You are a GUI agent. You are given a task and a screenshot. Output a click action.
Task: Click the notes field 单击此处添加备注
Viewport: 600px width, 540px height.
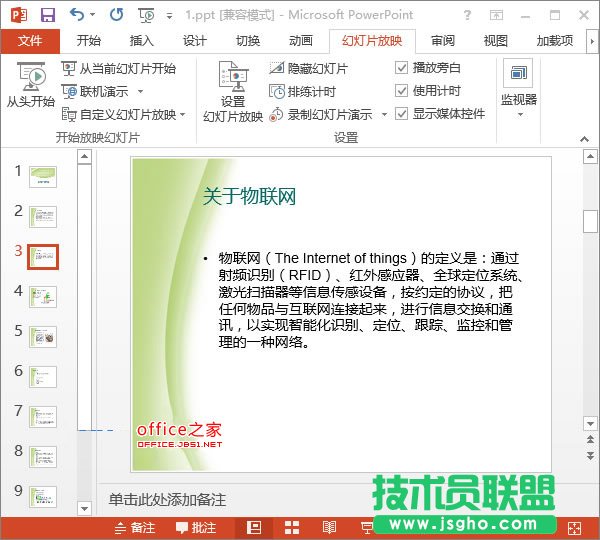tap(167, 500)
